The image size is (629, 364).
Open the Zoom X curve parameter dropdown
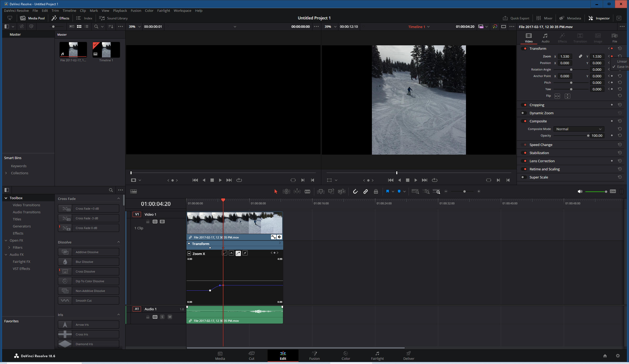[x=189, y=254]
